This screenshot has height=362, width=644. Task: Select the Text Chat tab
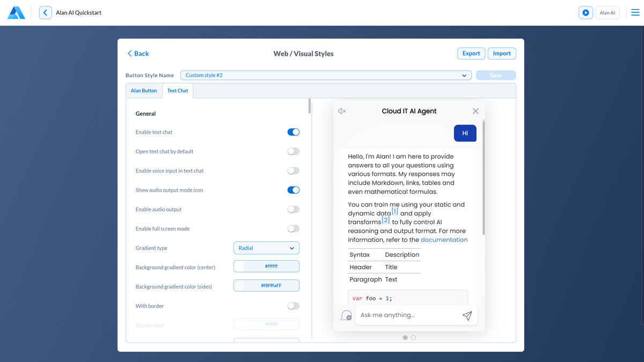[x=178, y=91]
